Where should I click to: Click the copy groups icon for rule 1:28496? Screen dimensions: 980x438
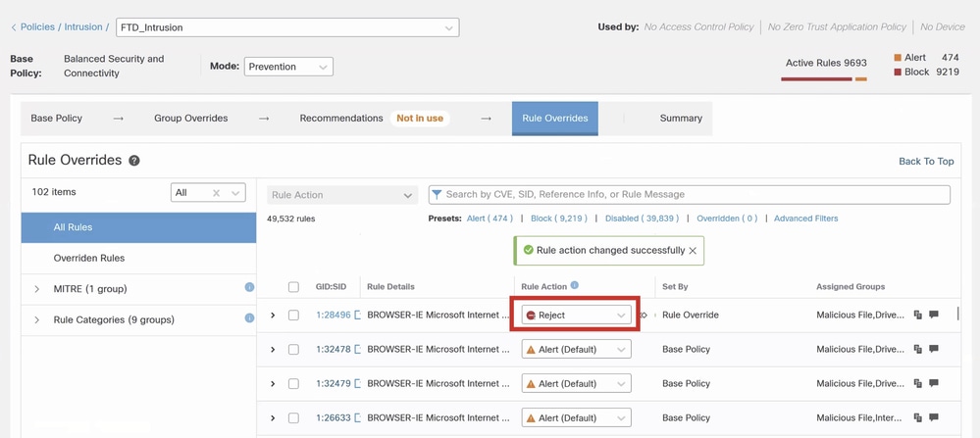918,316
